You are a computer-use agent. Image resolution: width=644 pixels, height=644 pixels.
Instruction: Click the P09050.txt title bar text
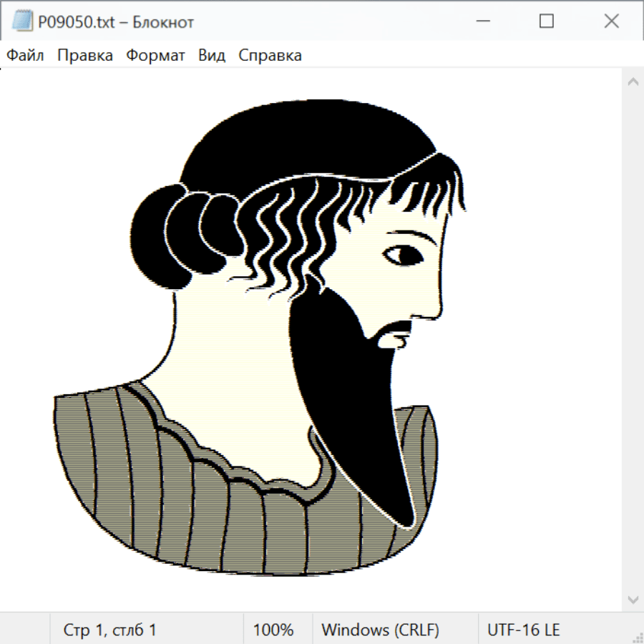coord(116,22)
